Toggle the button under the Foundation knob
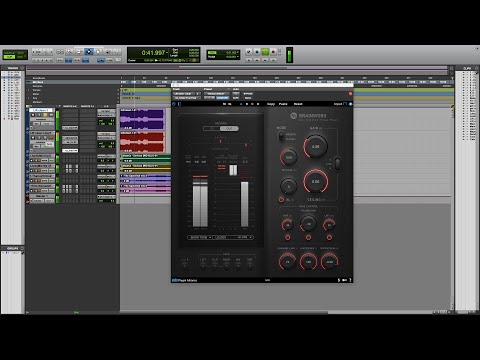 click(308, 238)
